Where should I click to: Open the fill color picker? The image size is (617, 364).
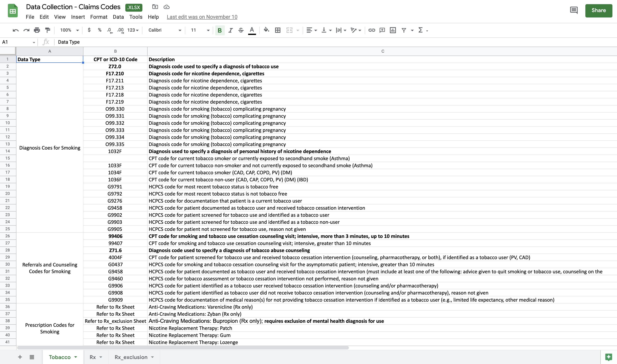tap(266, 30)
